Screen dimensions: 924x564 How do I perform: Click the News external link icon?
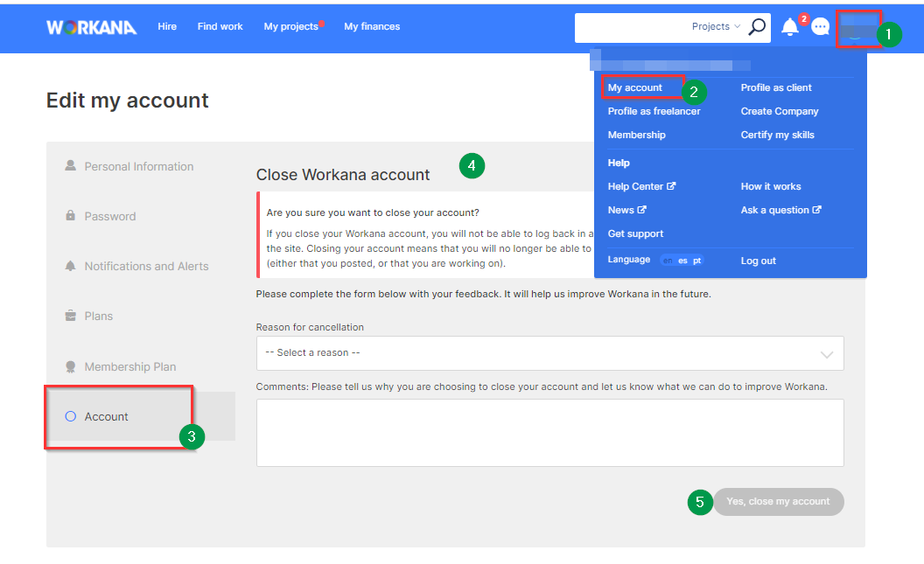[x=641, y=210]
